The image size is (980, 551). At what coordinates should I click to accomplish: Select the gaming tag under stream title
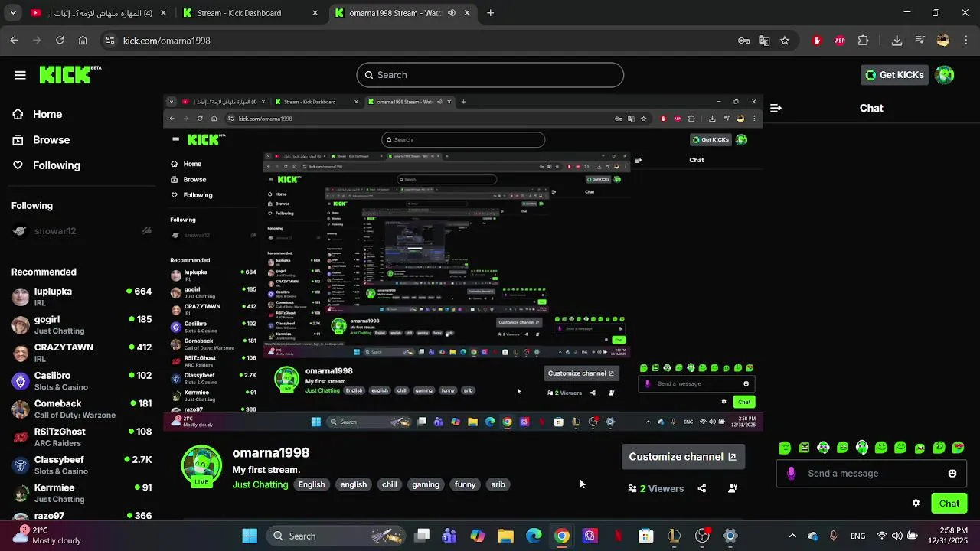coord(426,484)
